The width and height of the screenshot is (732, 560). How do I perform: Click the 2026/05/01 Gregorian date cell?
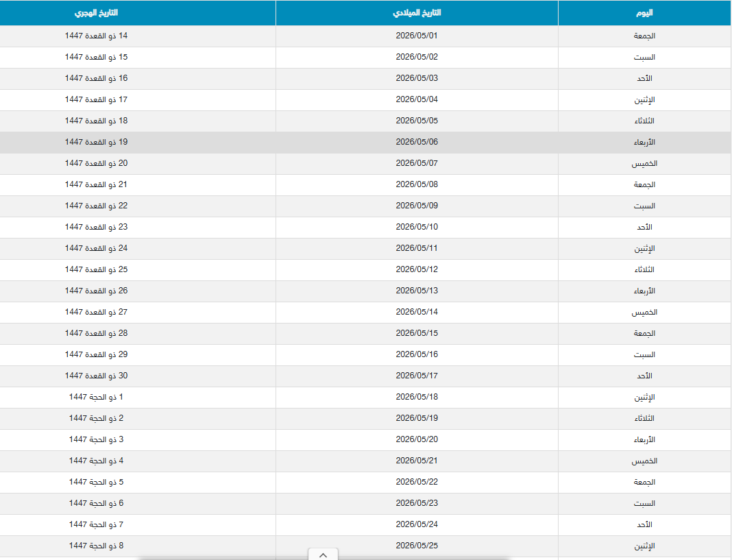coord(417,36)
